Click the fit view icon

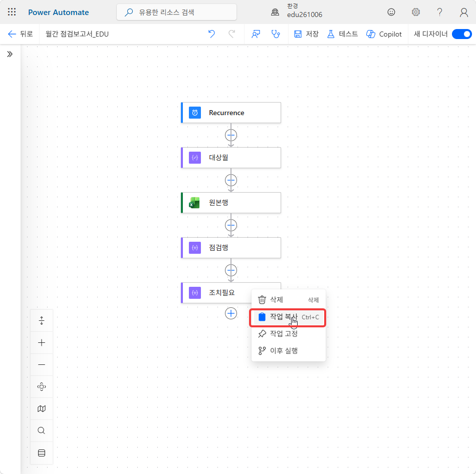42,387
